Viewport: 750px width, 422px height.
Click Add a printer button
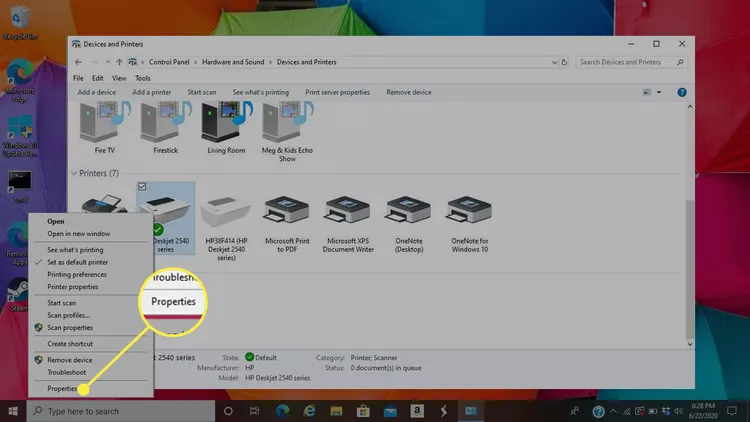153,92
